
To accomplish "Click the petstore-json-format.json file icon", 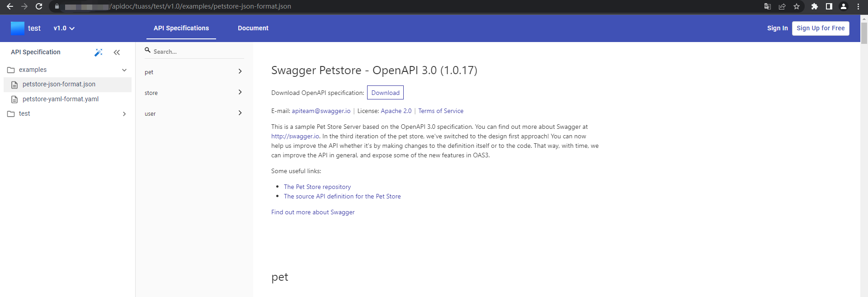I will [14, 85].
